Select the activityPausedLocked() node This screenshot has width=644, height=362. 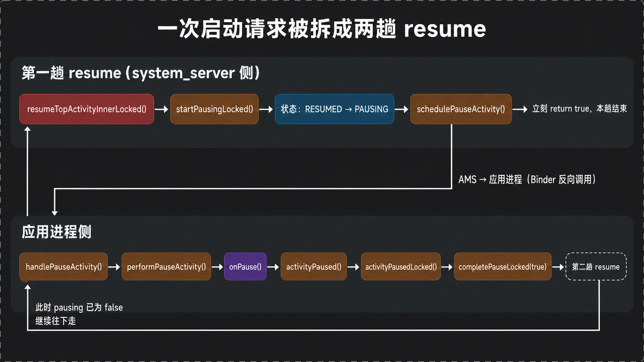point(401,267)
